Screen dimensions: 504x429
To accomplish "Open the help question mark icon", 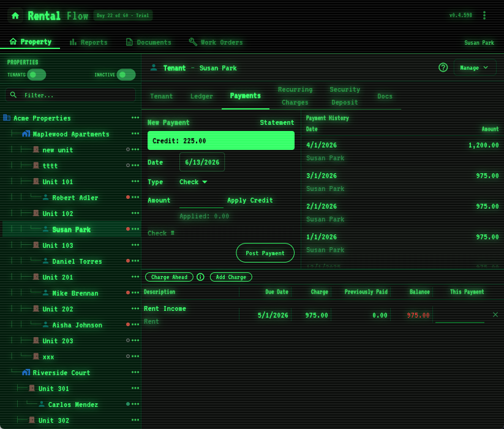I will pos(443,68).
